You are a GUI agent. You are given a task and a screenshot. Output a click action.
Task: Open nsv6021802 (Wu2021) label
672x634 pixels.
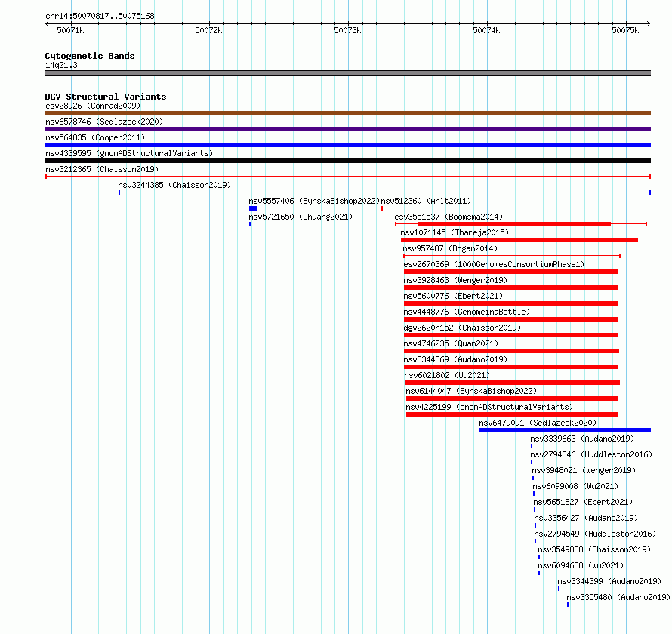tap(447, 375)
